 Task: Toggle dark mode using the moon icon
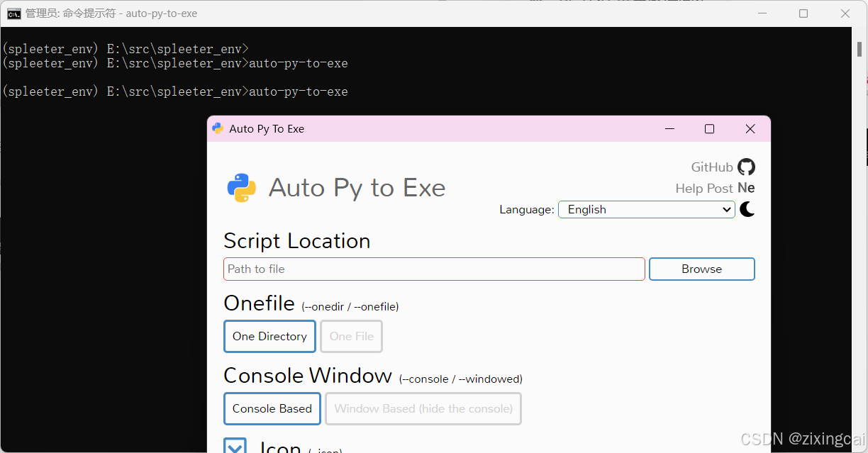pyautogui.click(x=747, y=209)
